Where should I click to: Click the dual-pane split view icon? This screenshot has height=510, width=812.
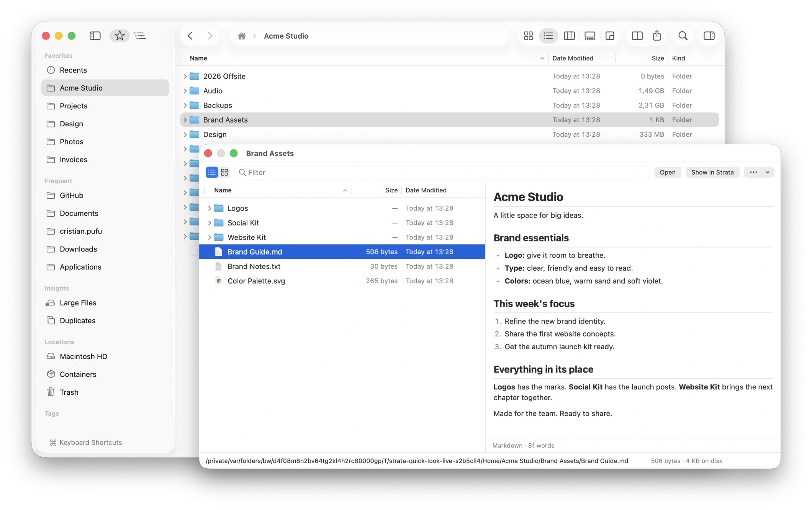[x=637, y=36]
